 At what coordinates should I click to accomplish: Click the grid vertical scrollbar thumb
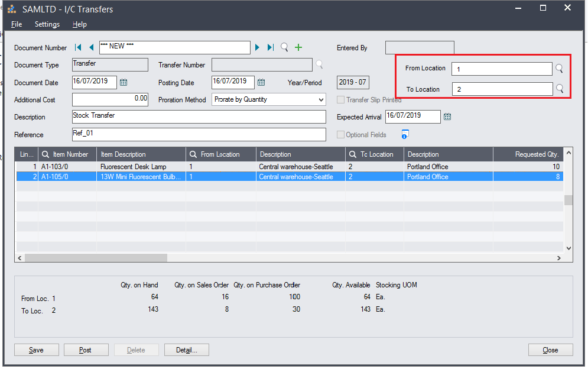pyautogui.click(x=568, y=200)
